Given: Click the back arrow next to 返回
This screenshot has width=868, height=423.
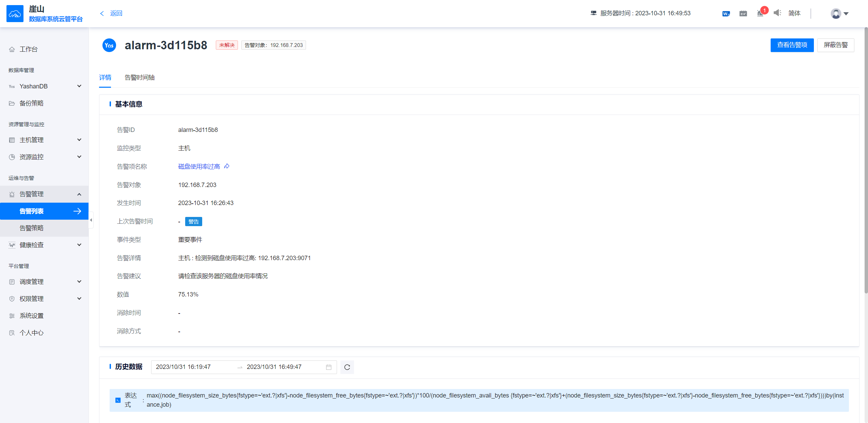Looking at the screenshot, I should pyautogui.click(x=102, y=13).
